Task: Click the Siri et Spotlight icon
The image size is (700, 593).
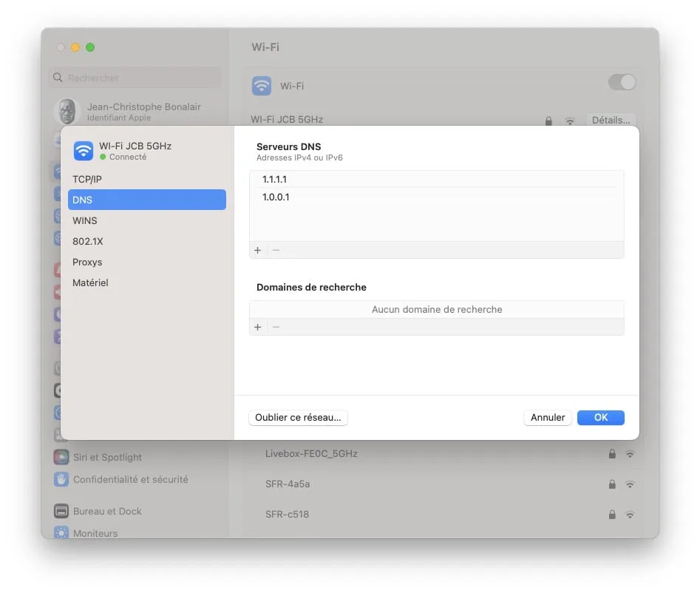Action: click(x=61, y=457)
